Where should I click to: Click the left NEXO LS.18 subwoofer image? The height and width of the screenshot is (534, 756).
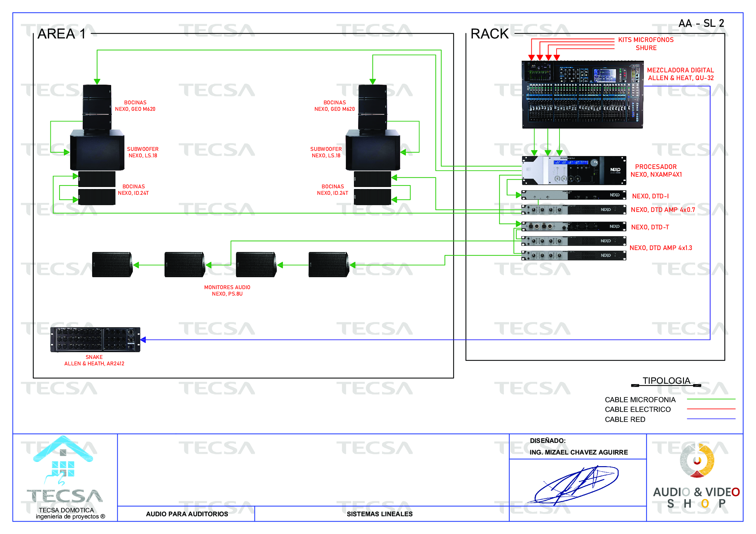tap(98, 150)
